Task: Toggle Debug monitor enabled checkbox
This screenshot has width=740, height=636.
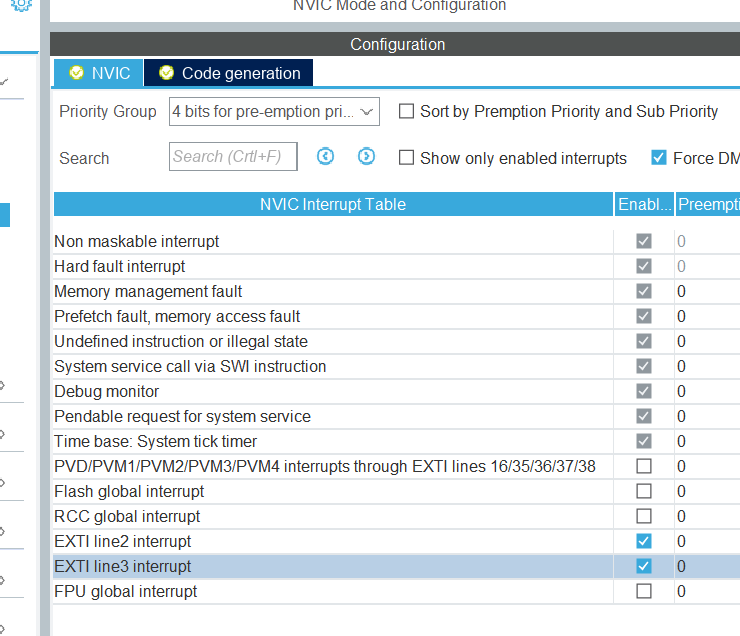Action: pyautogui.click(x=644, y=391)
